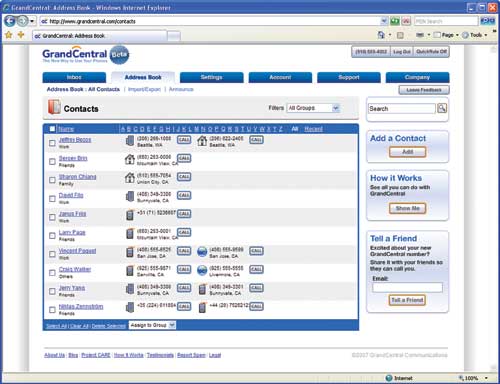
Task: Click the browser Back arrow button
Action: click(10, 21)
